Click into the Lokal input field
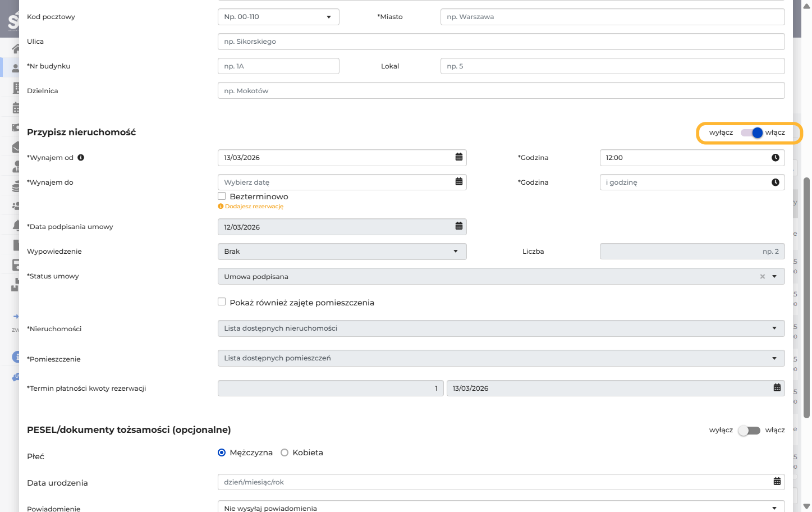 [612, 66]
